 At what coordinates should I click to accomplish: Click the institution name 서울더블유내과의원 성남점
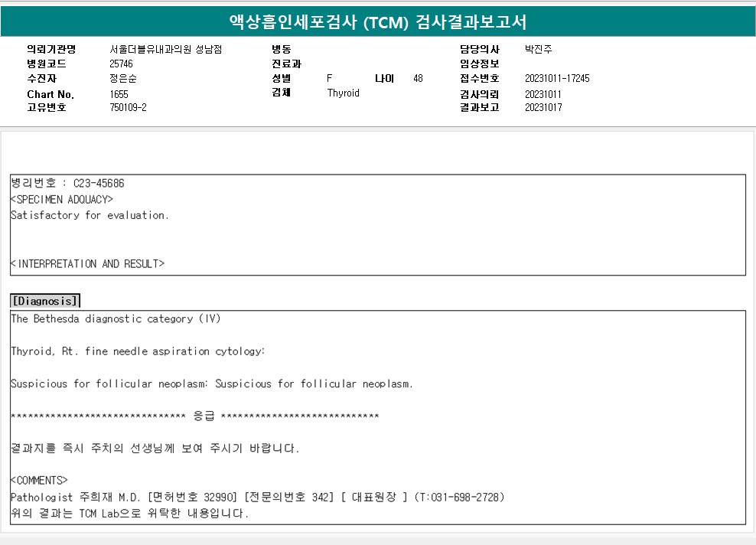click(166, 49)
